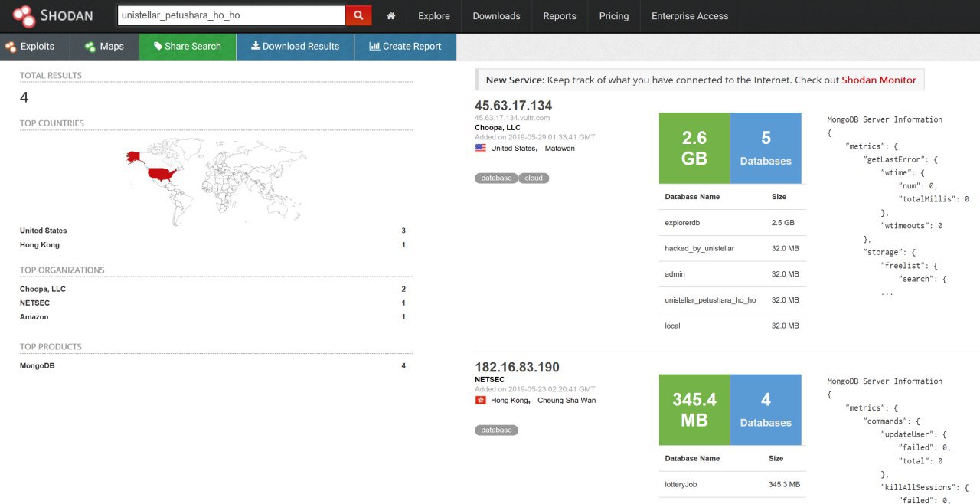Filter by United States country

[44, 231]
